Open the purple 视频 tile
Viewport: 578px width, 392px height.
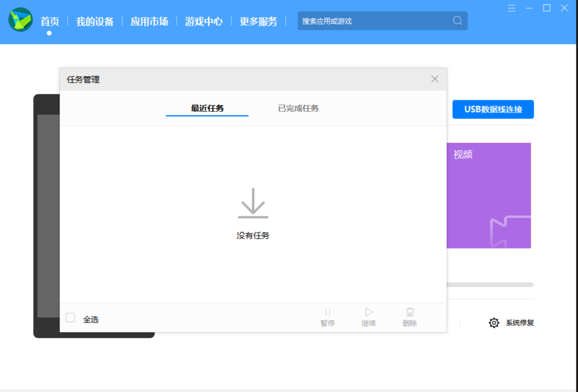(x=489, y=195)
